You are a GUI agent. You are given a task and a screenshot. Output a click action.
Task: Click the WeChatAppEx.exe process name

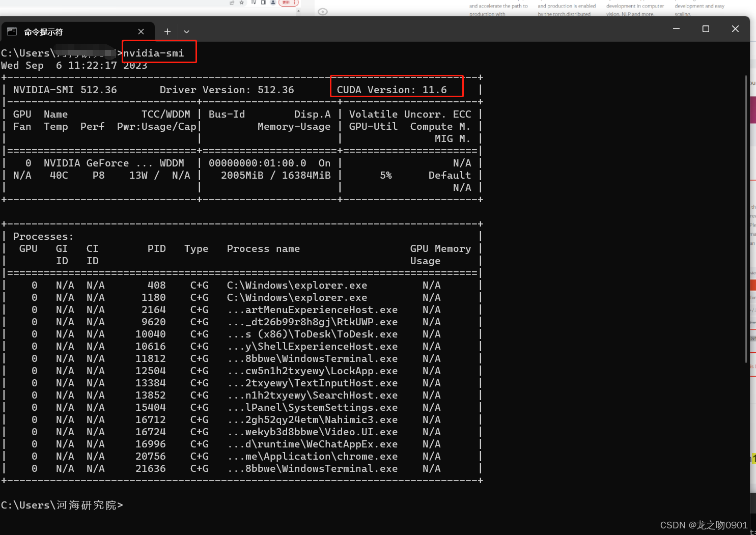[x=313, y=444]
